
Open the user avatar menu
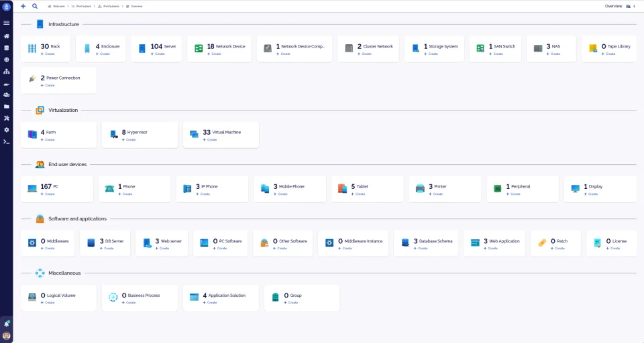coord(6,336)
